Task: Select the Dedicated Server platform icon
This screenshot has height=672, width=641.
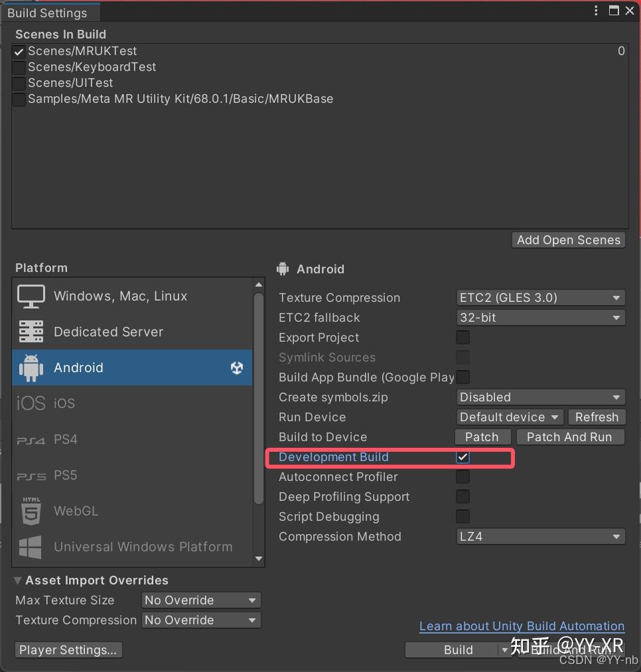Action: [x=31, y=332]
